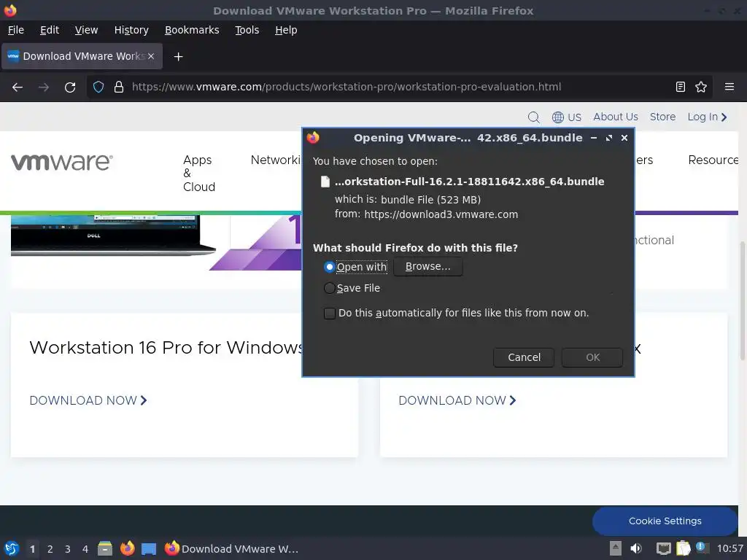Click the Firefox taskbar window button
Viewport: 747px width, 560px height.
point(231,549)
